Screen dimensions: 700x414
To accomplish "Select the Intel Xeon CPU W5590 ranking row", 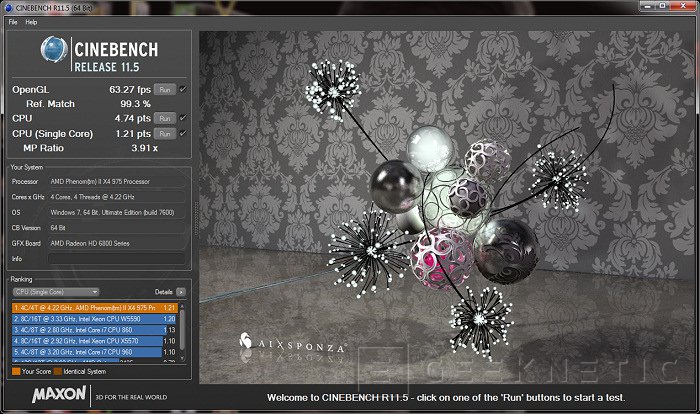I will (x=95, y=319).
